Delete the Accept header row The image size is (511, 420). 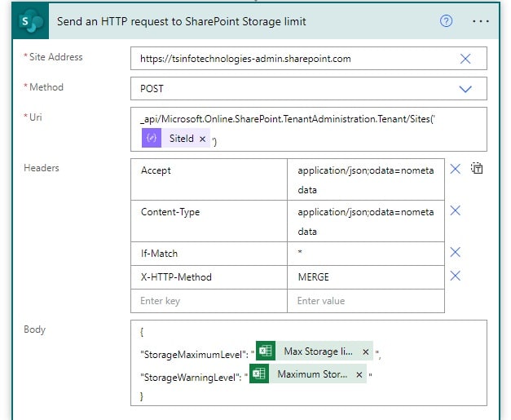pos(455,169)
